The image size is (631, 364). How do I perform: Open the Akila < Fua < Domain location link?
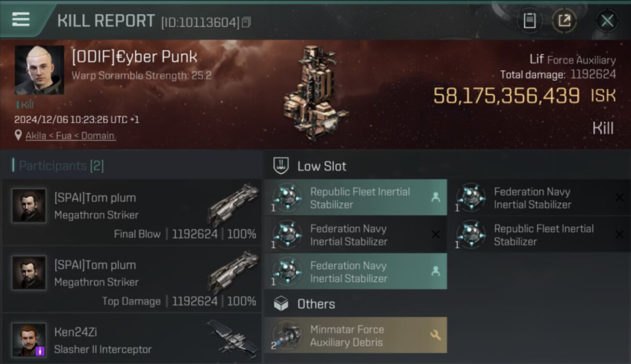[70, 135]
